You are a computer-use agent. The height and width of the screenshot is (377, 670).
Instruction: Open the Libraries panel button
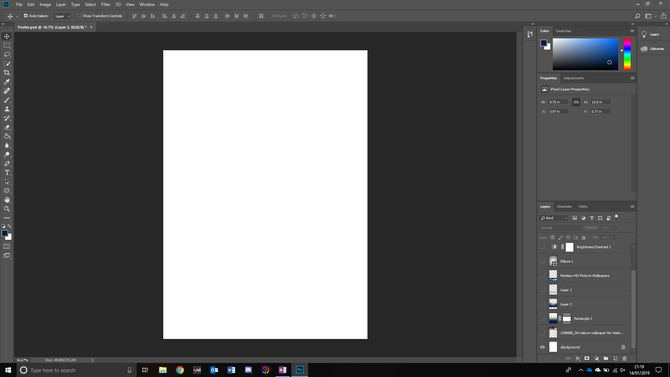point(652,49)
